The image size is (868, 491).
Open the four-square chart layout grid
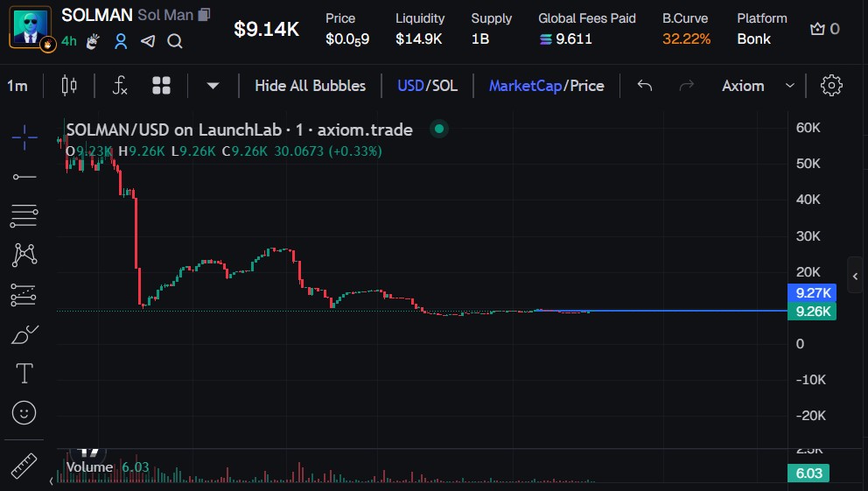point(161,86)
